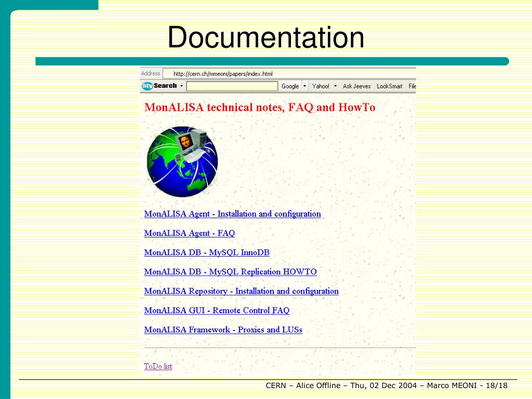The image size is (532, 399).
Task: Open MonALISA DB - MySQL InnoDB link
Action: pos(207,252)
